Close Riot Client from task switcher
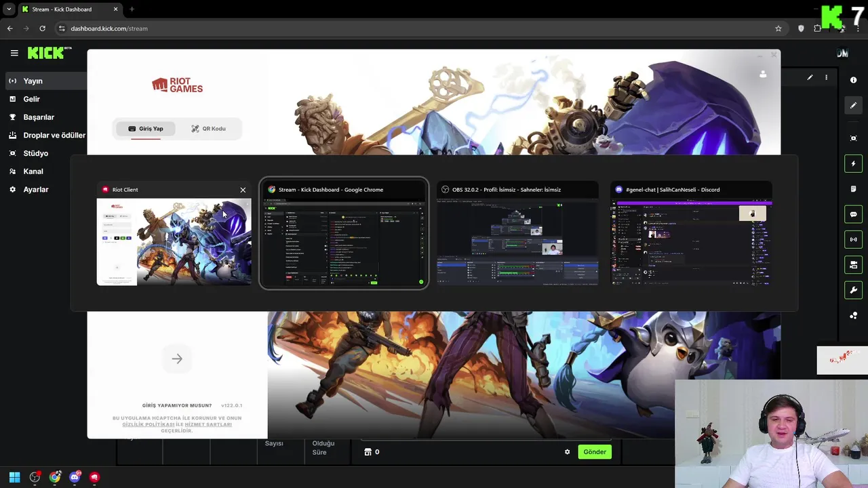 (243, 190)
